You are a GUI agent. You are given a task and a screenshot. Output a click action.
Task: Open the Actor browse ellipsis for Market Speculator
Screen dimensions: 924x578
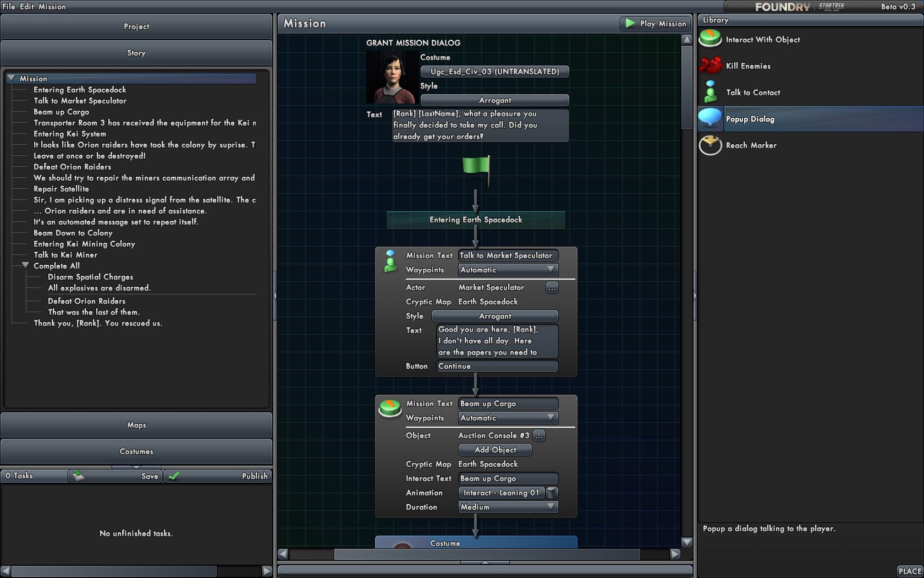pyautogui.click(x=552, y=287)
